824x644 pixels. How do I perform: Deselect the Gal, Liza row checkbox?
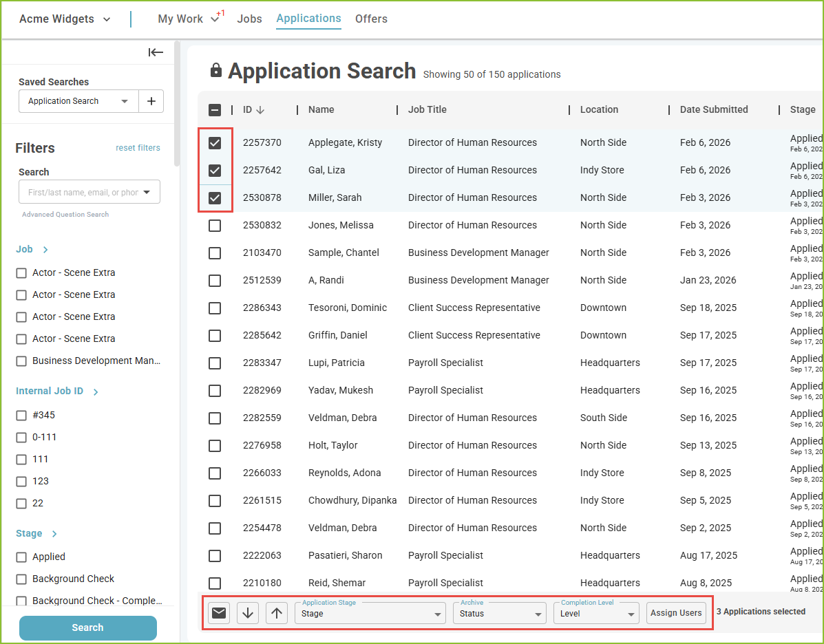[x=215, y=170]
